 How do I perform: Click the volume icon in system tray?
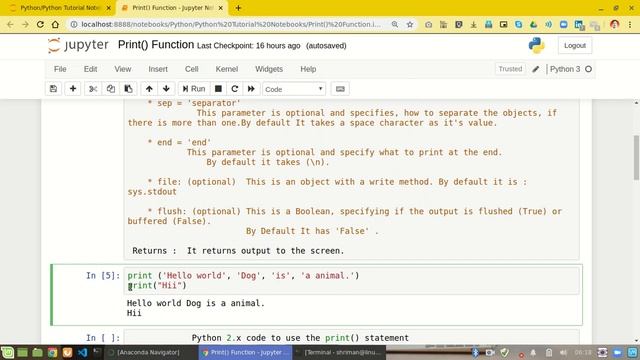pyautogui.click(x=563, y=352)
